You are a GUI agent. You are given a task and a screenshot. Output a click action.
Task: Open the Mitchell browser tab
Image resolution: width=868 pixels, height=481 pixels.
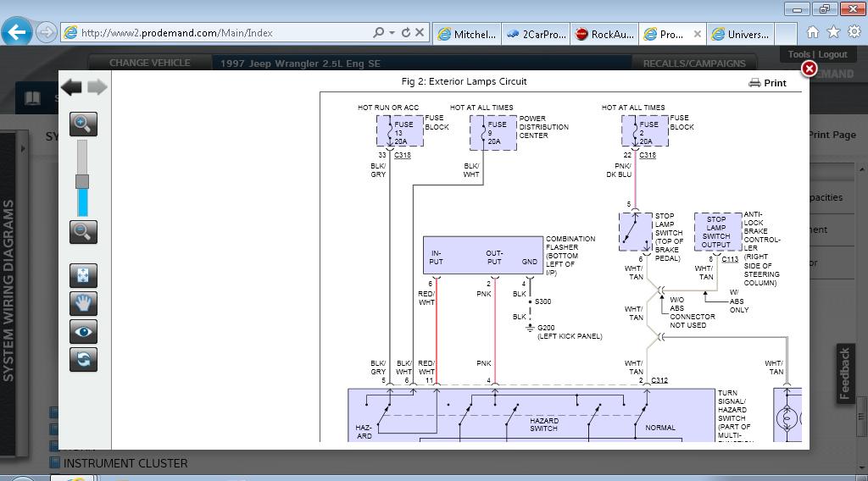pyautogui.click(x=467, y=34)
